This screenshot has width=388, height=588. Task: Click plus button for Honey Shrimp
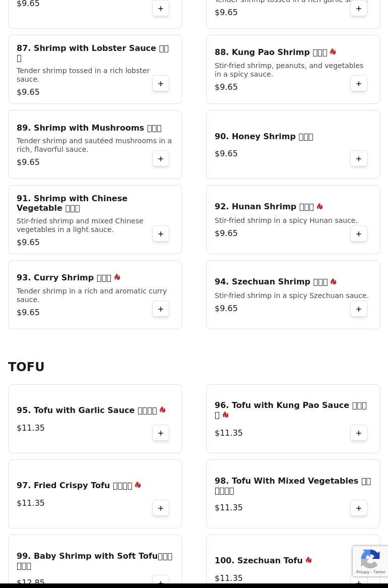point(358,159)
